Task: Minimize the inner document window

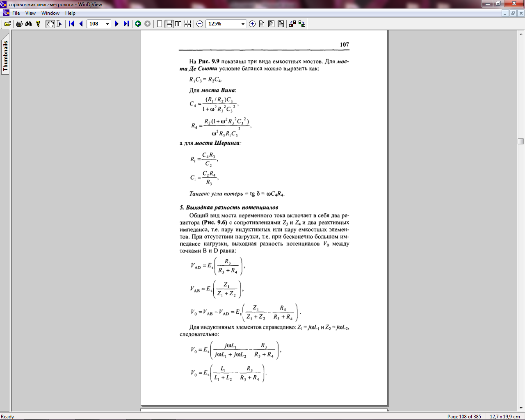Action: (505, 13)
